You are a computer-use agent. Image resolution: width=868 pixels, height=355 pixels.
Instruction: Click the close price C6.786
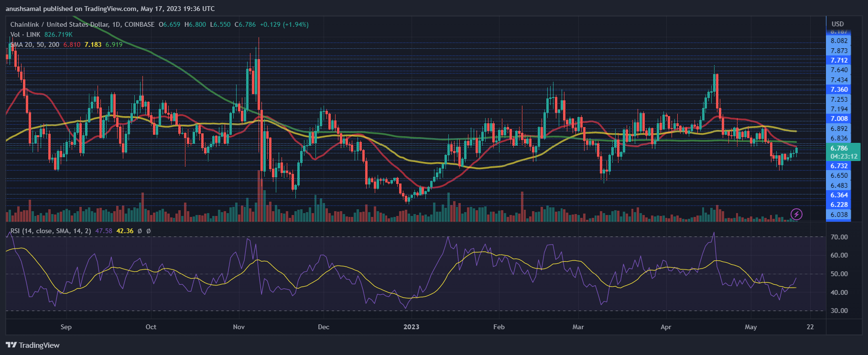245,24
